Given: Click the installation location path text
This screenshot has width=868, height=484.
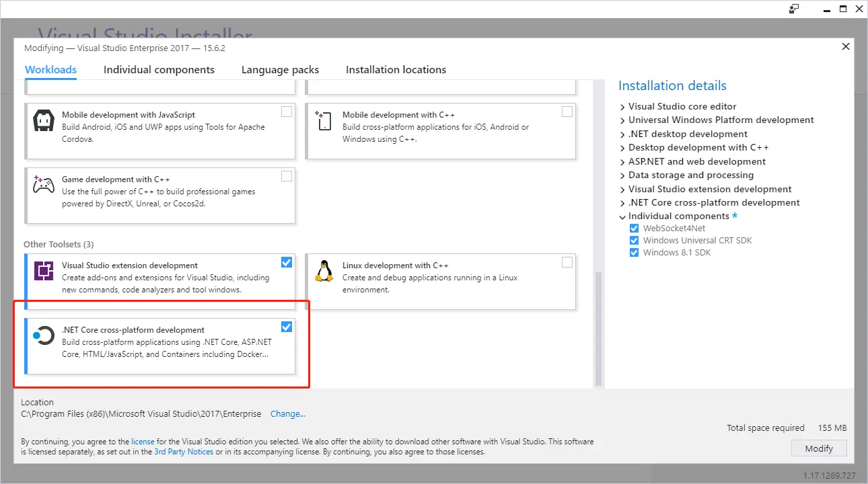Looking at the screenshot, I should pos(141,414).
